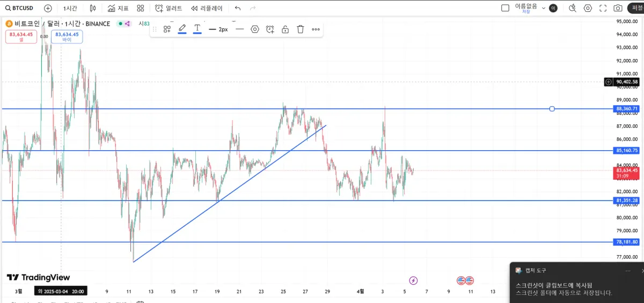Viewport: 644px width, 303px height.
Task: Open the 얼러트 alert menu
Action: (x=169, y=8)
